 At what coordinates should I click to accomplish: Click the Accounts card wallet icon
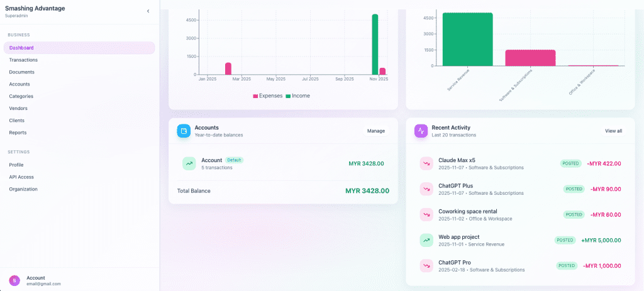tap(184, 131)
